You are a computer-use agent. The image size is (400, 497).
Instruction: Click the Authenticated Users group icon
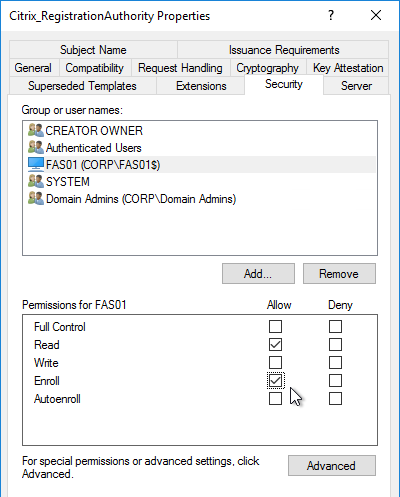(36, 147)
